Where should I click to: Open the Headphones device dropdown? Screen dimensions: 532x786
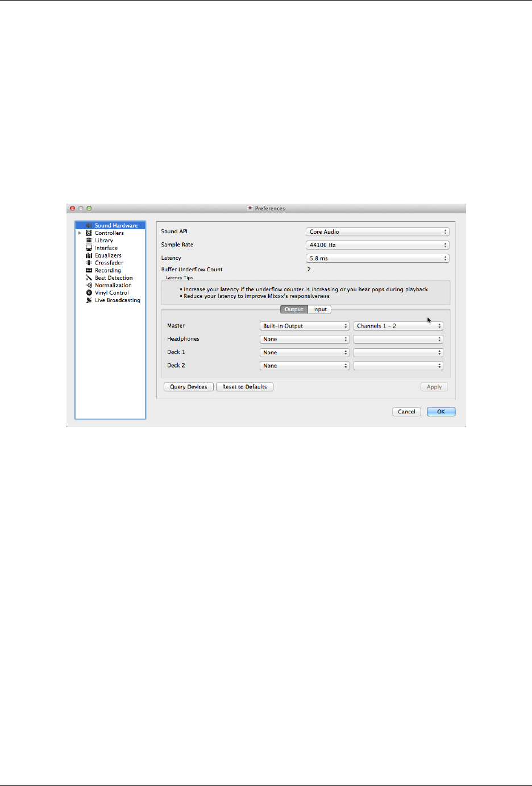(x=304, y=339)
